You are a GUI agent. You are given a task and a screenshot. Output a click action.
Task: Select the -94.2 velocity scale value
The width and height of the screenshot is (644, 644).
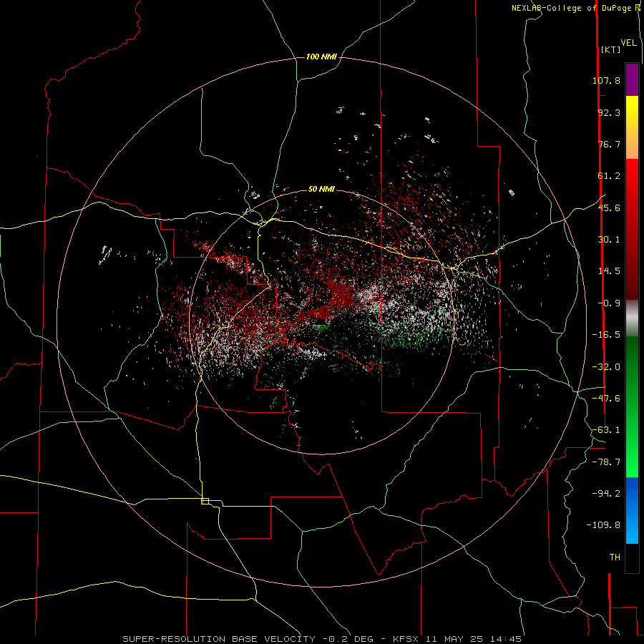click(606, 494)
